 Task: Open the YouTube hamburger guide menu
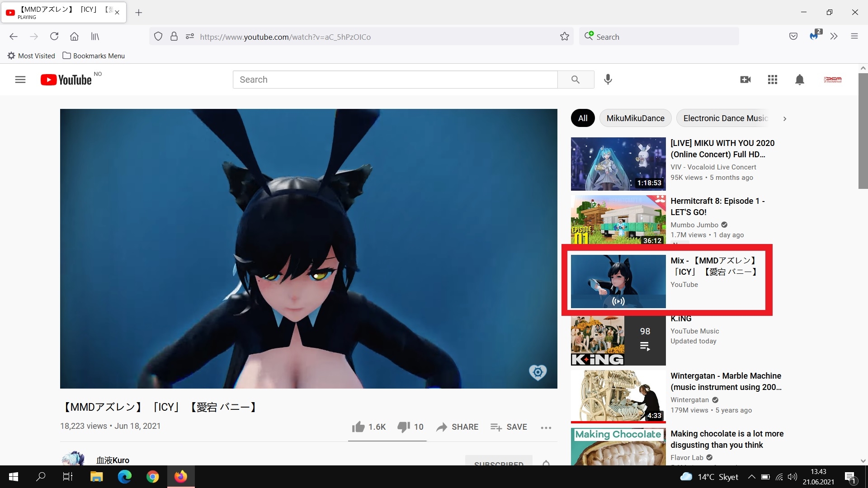click(x=20, y=80)
